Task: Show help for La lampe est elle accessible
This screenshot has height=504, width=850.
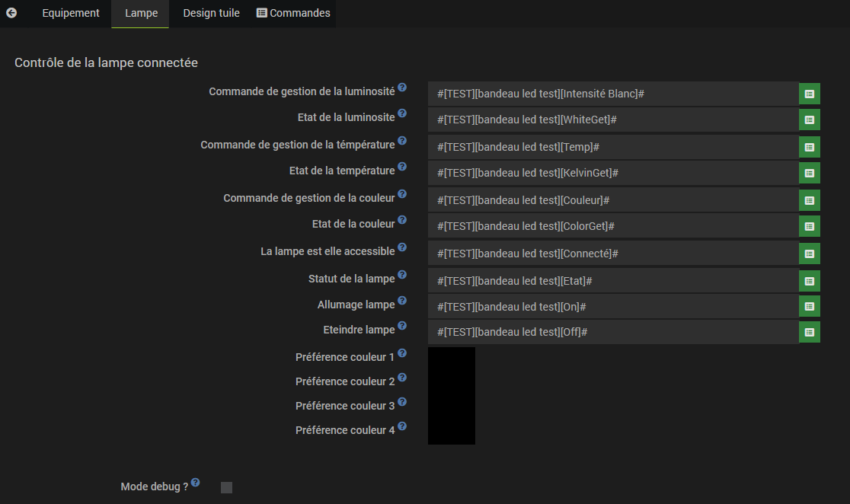Action: [x=402, y=247]
